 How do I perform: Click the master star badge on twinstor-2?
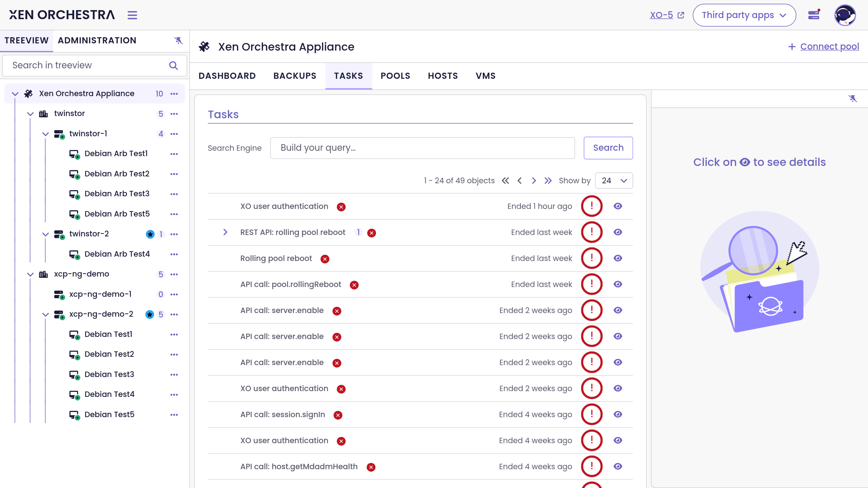pyautogui.click(x=150, y=234)
